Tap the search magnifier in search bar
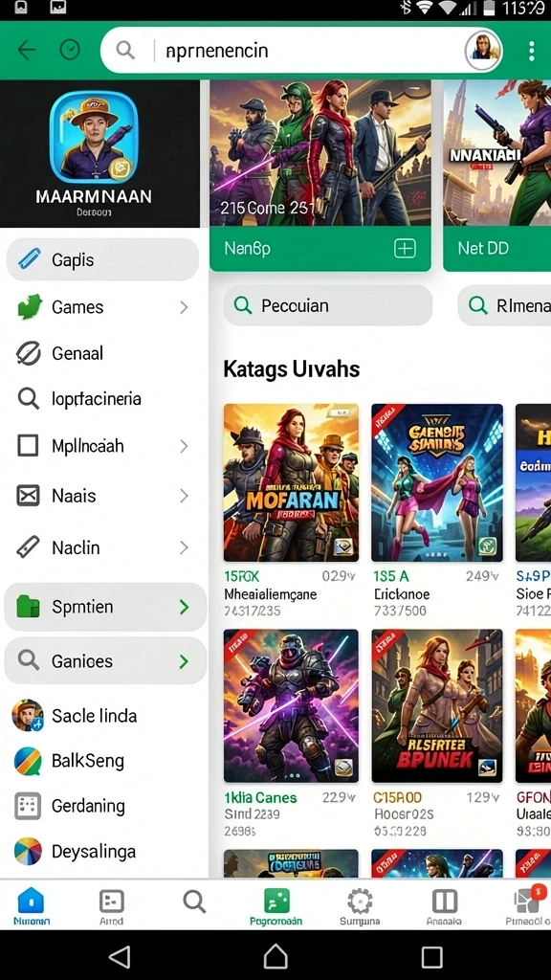 click(x=125, y=50)
